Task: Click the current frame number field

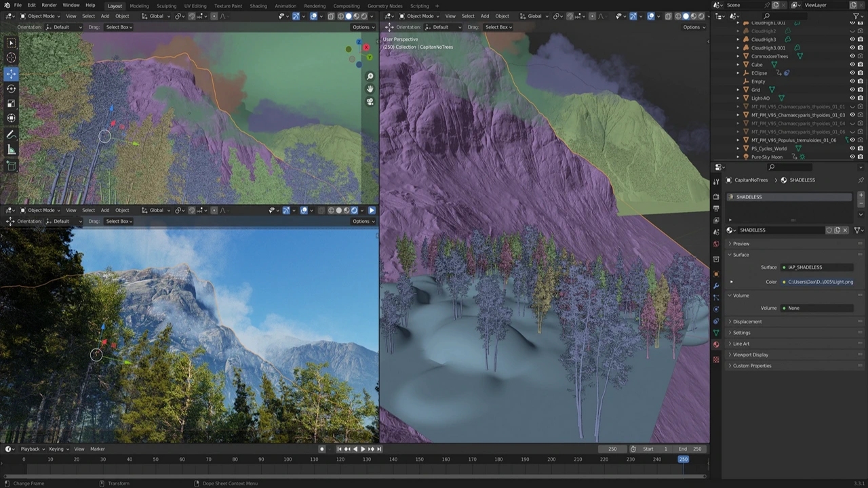Action: coord(612,449)
